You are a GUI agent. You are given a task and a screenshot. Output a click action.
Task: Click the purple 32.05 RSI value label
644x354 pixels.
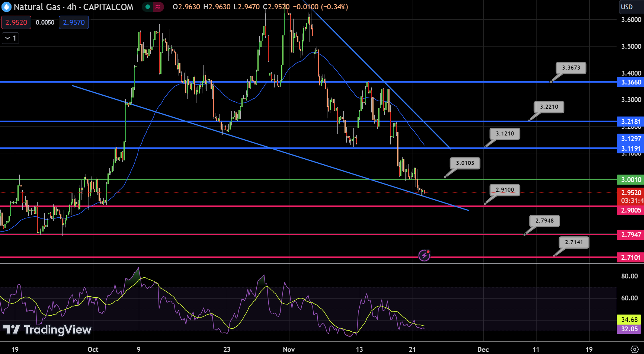pos(629,329)
